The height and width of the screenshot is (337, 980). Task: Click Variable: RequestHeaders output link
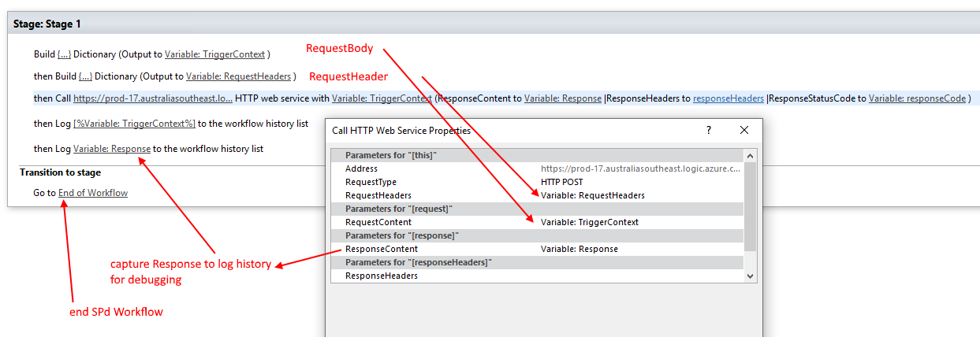coord(239,76)
